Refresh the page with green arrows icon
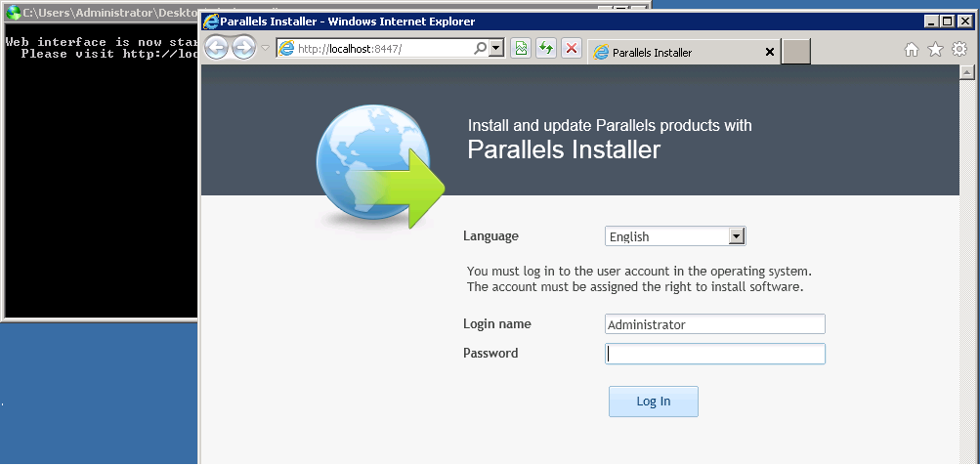 (x=546, y=48)
